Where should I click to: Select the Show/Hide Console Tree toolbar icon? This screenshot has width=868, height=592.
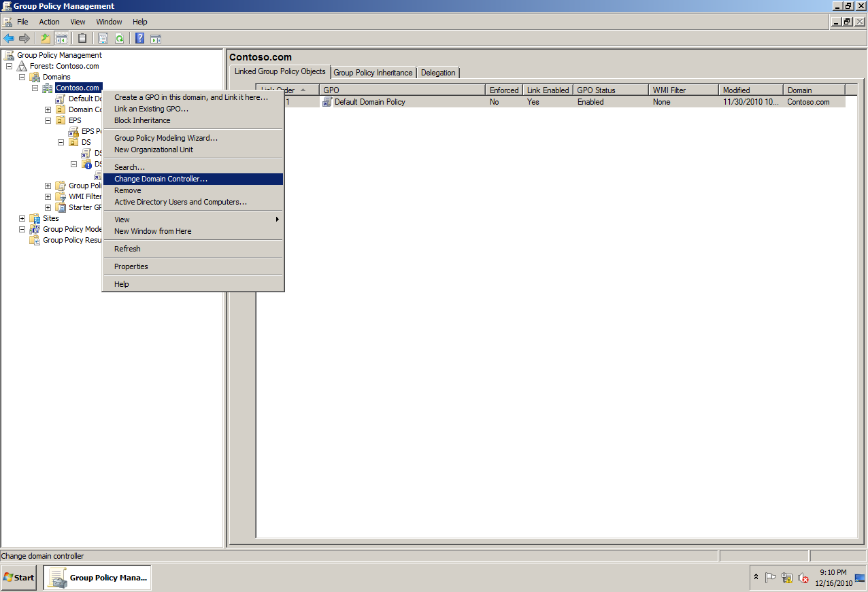click(x=62, y=38)
